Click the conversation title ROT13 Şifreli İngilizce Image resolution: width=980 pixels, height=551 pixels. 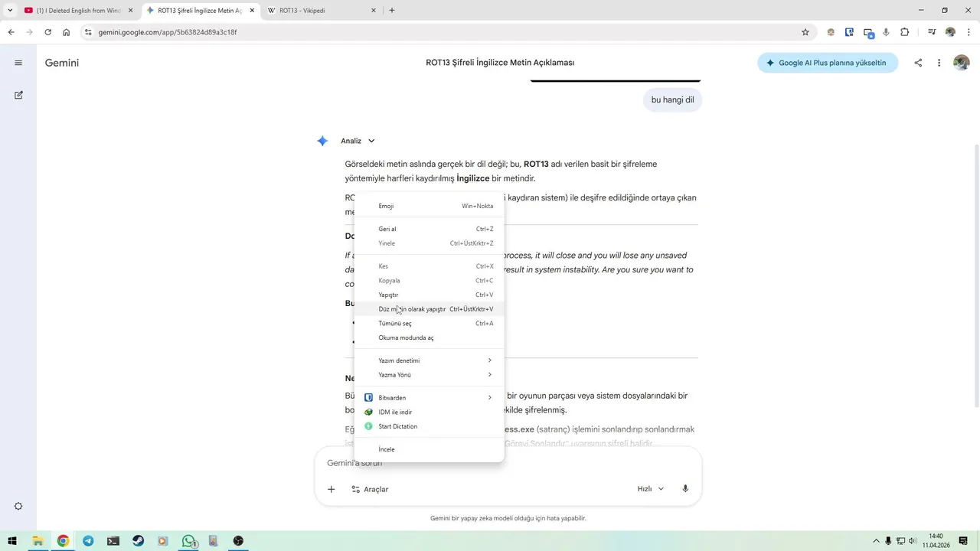click(500, 63)
